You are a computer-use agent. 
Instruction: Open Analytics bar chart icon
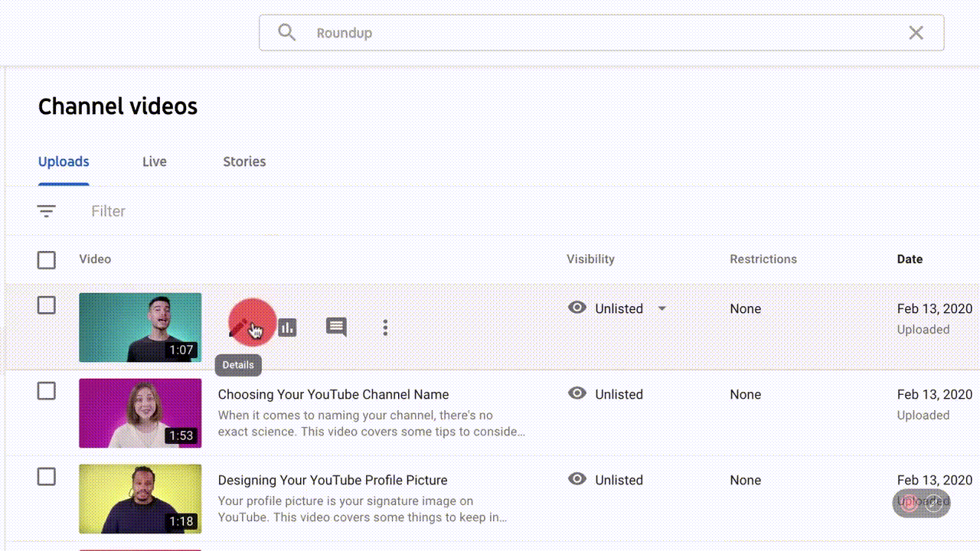(287, 328)
